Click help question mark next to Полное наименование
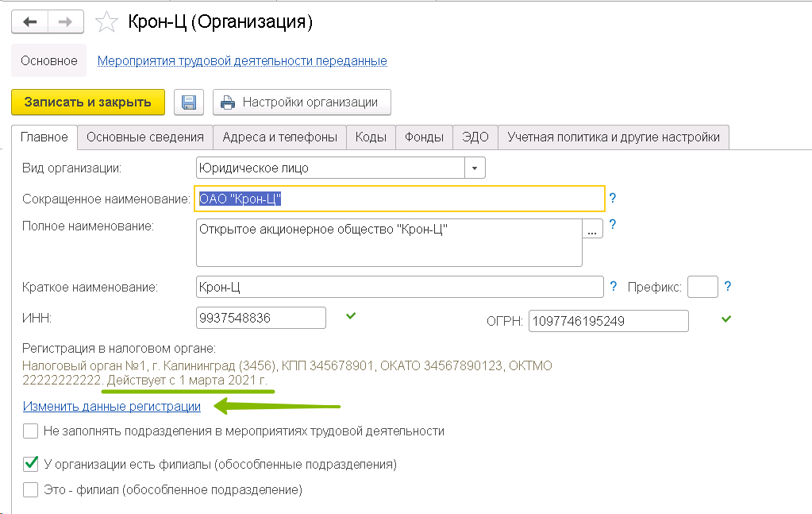This screenshot has height=514, width=812. [x=612, y=225]
